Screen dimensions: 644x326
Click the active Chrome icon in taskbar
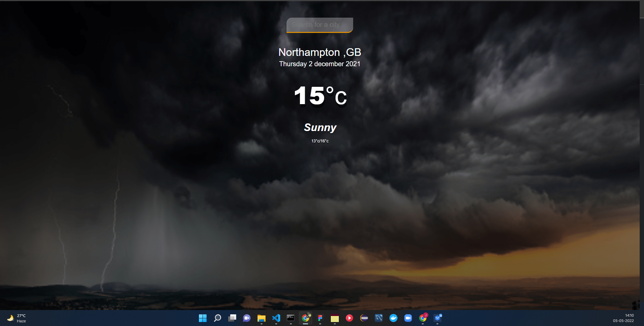[x=305, y=318]
